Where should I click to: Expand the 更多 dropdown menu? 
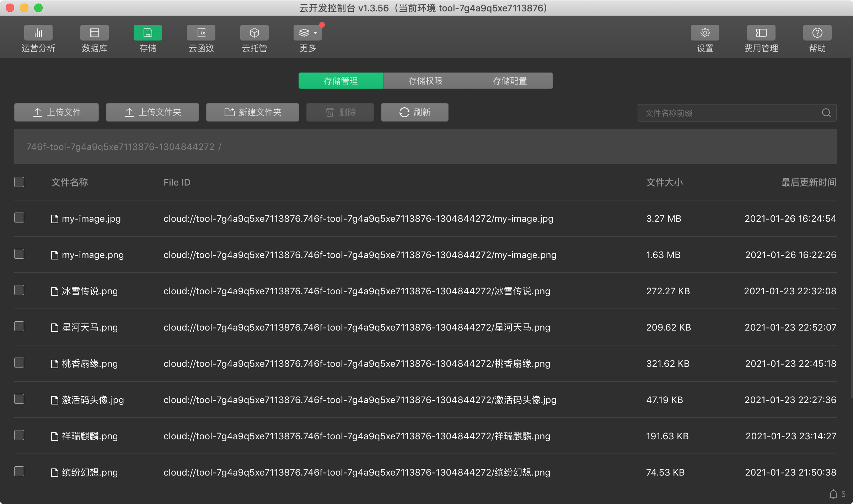click(307, 33)
